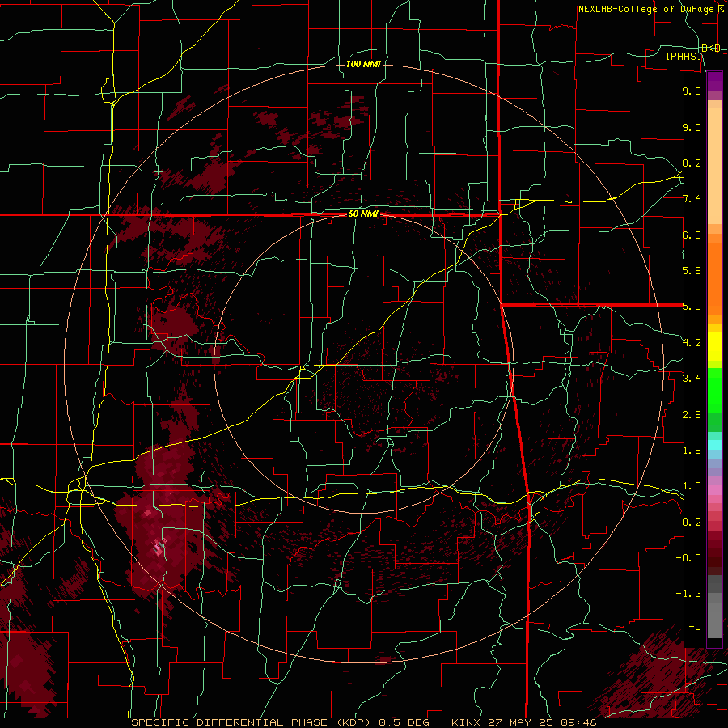
Task: Click the 5.0 value on the color scale
Action: (x=692, y=307)
